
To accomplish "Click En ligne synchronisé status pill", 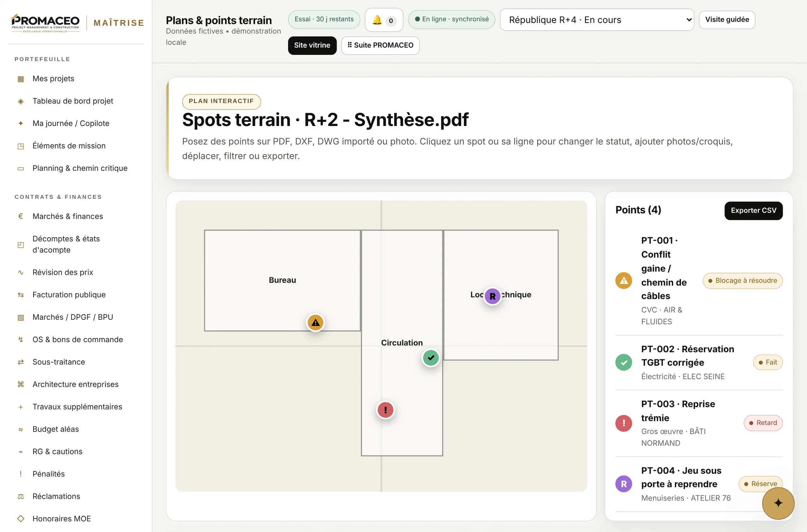I will [451, 19].
